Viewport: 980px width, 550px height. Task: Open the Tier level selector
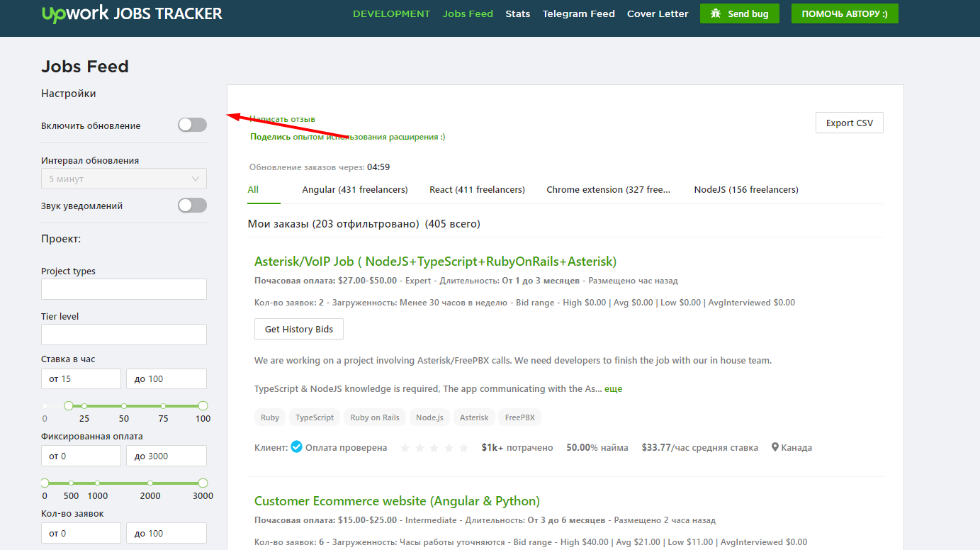click(124, 335)
